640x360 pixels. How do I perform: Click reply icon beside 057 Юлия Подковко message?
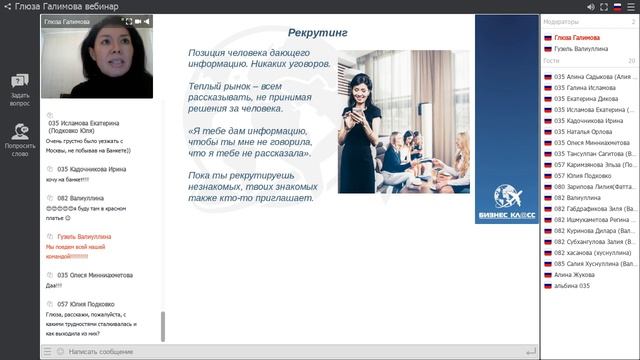coord(50,304)
